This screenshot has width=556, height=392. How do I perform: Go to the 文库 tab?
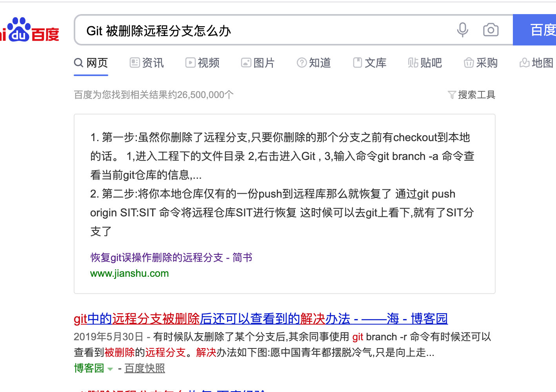click(x=369, y=63)
